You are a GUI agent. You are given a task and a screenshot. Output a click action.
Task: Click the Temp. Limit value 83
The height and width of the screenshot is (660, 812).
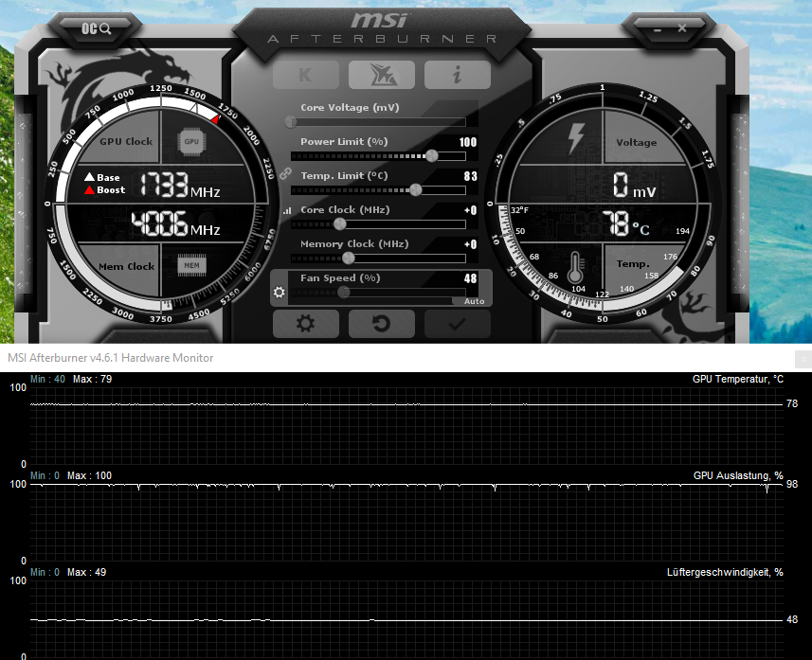click(470, 176)
